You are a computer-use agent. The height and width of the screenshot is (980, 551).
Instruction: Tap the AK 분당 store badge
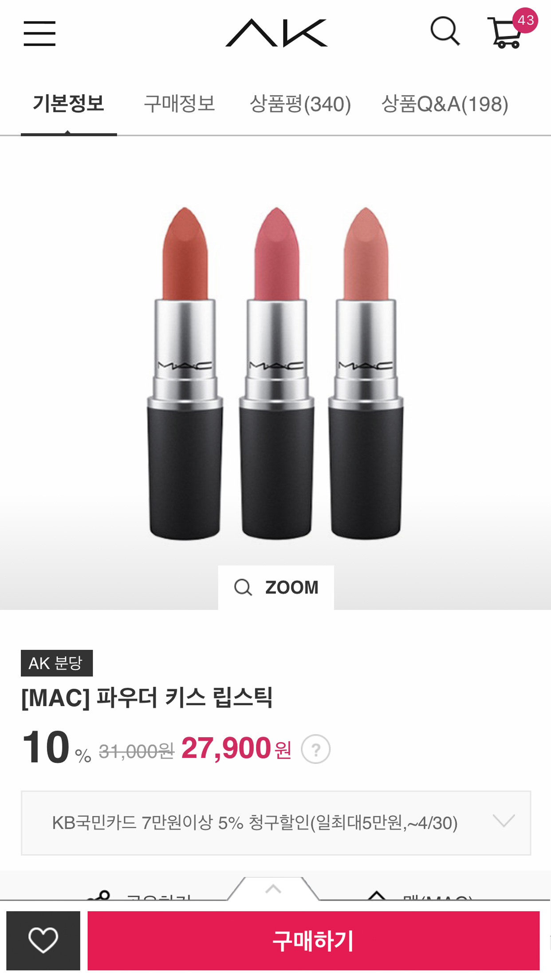[x=57, y=663]
